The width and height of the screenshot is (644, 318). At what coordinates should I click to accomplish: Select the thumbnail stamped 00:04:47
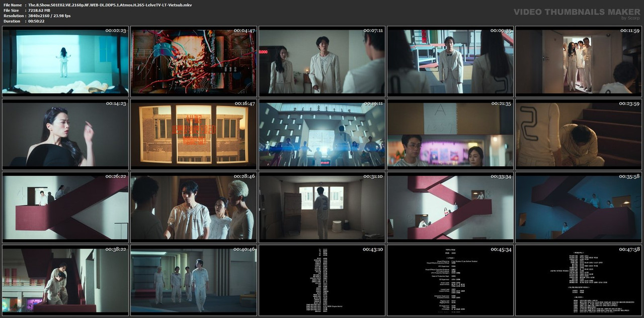[x=194, y=60]
